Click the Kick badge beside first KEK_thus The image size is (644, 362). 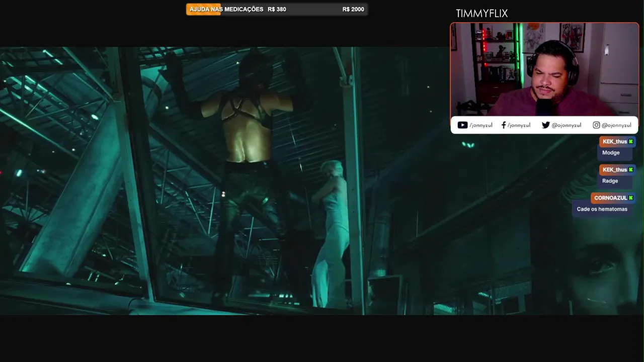tap(631, 142)
